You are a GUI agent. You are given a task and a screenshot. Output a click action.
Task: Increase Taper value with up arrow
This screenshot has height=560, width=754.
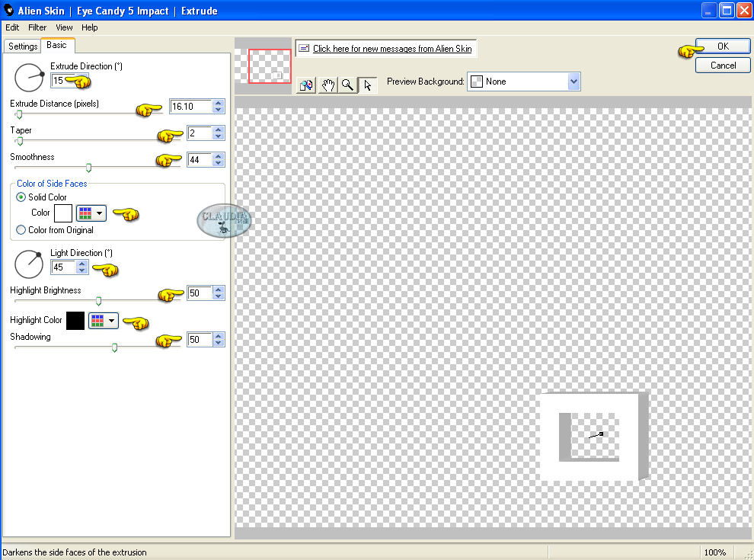(219, 130)
